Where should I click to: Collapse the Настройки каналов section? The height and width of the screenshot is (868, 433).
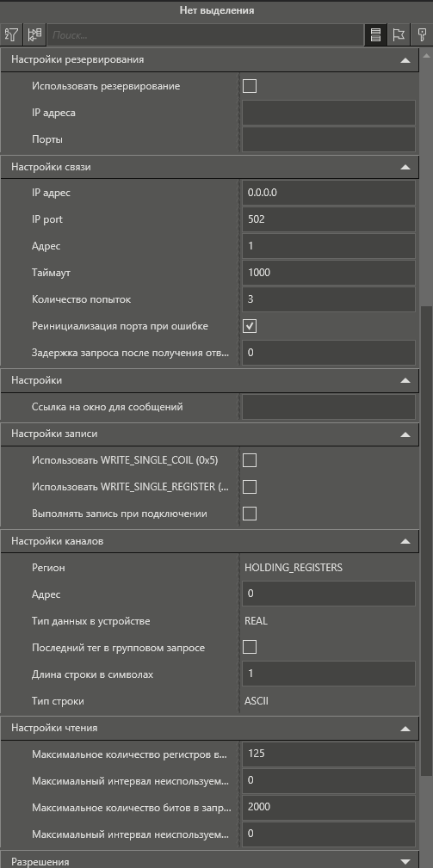tap(405, 541)
